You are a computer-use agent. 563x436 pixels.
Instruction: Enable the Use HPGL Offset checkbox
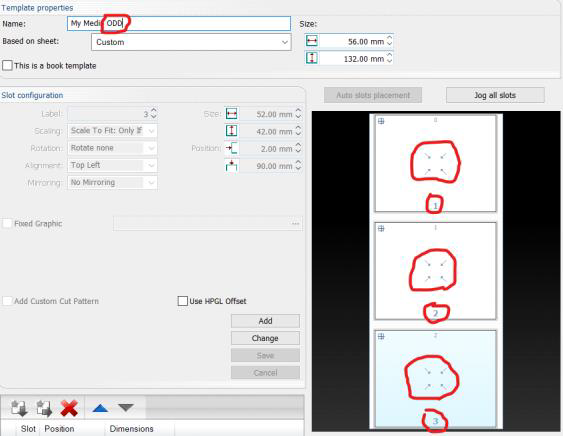[182, 301]
